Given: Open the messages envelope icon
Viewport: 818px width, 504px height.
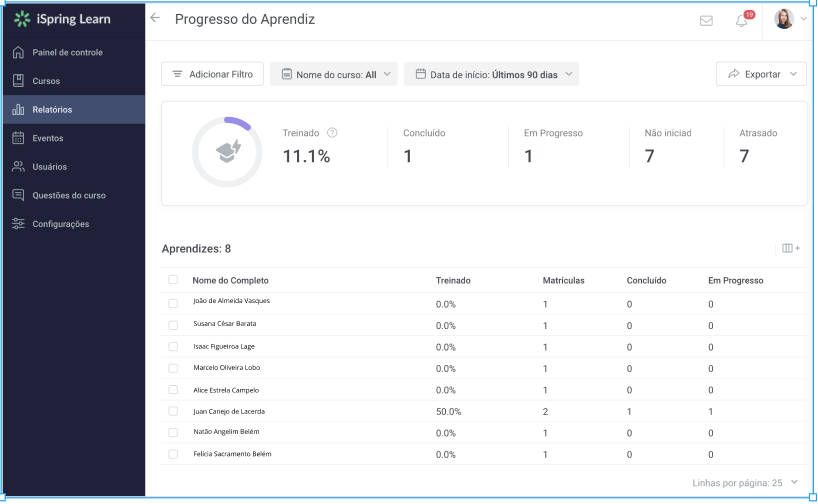Looking at the screenshot, I should 706,20.
